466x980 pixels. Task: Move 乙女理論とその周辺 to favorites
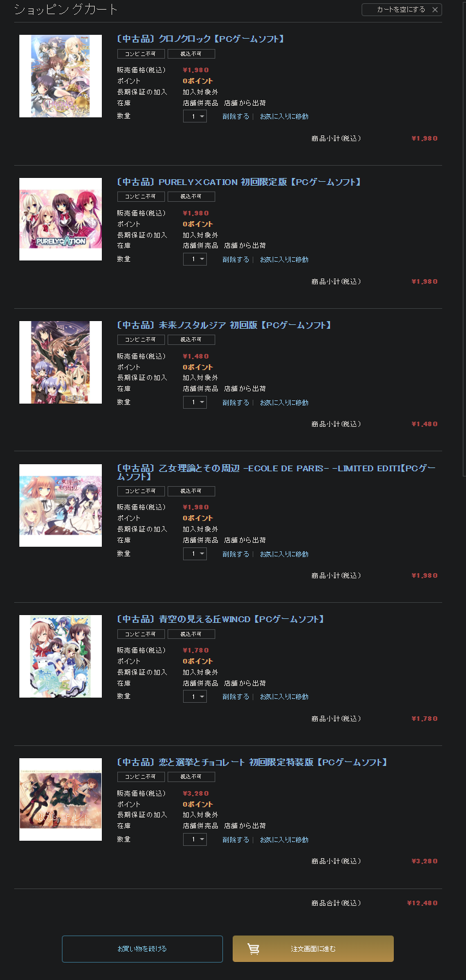(284, 554)
